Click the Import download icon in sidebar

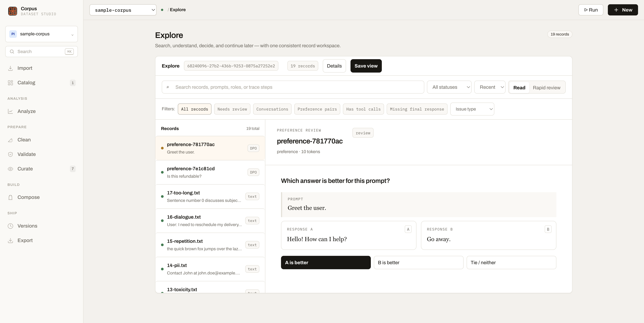coord(10,68)
